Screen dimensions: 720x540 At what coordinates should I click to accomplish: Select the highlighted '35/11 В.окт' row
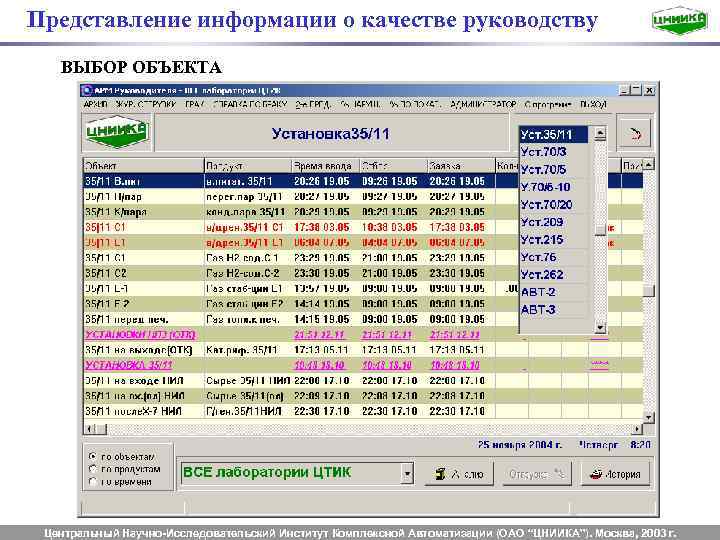(363, 181)
